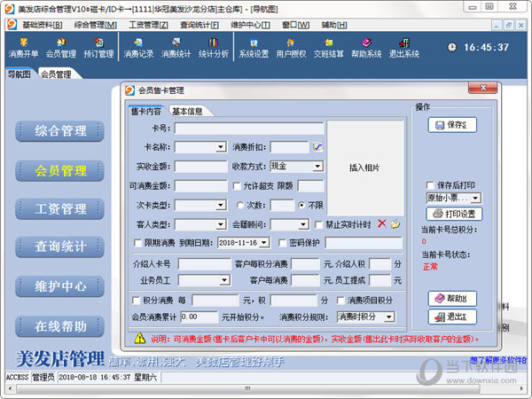532x399 pixels.
Task: Enable 允许超支 checkbox
Action: point(237,186)
